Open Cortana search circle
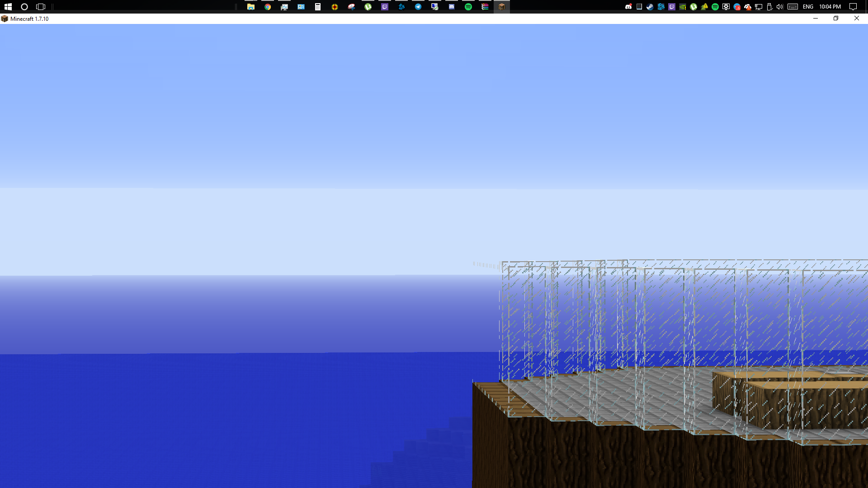Viewport: 868px width, 488px height. [24, 7]
